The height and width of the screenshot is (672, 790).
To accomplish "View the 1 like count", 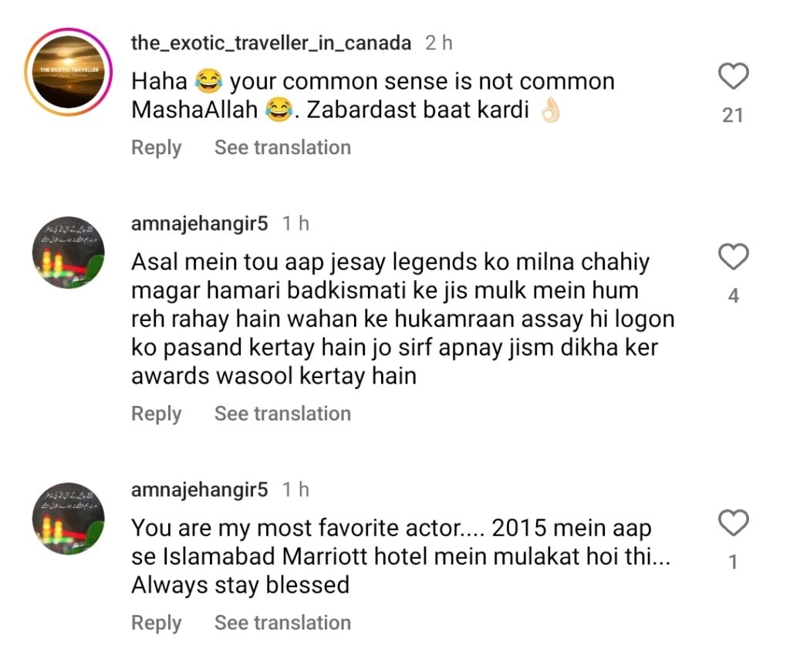I will 733,563.
